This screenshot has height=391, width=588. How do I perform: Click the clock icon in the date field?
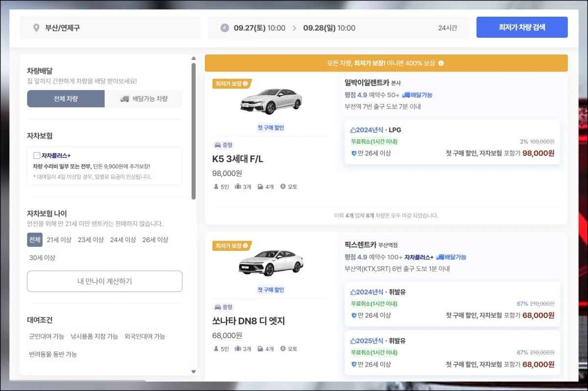[224, 28]
